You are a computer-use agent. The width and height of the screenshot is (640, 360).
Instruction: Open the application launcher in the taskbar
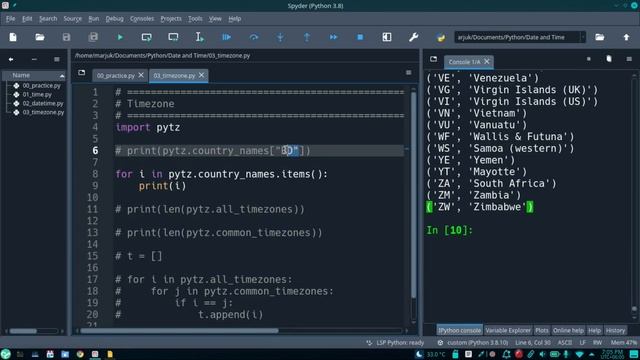coord(6,354)
